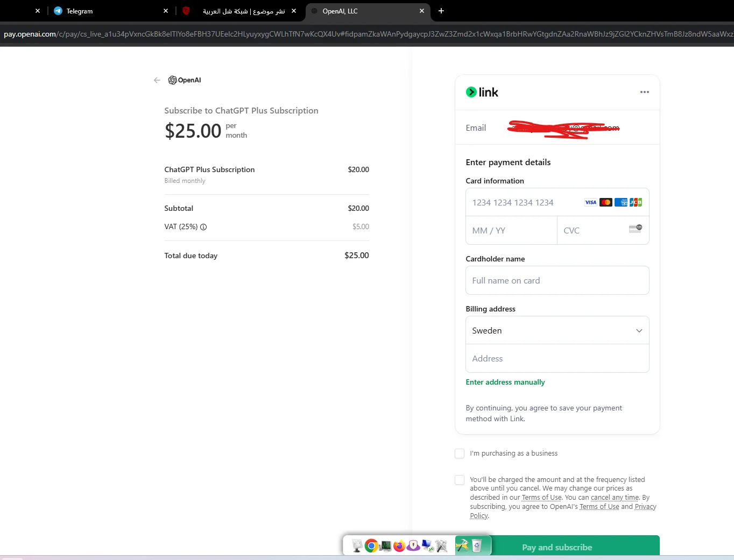
Task: Click 'Subscribe to ChatGPT Plus Subscription' heading
Action: [x=241, y=110]
